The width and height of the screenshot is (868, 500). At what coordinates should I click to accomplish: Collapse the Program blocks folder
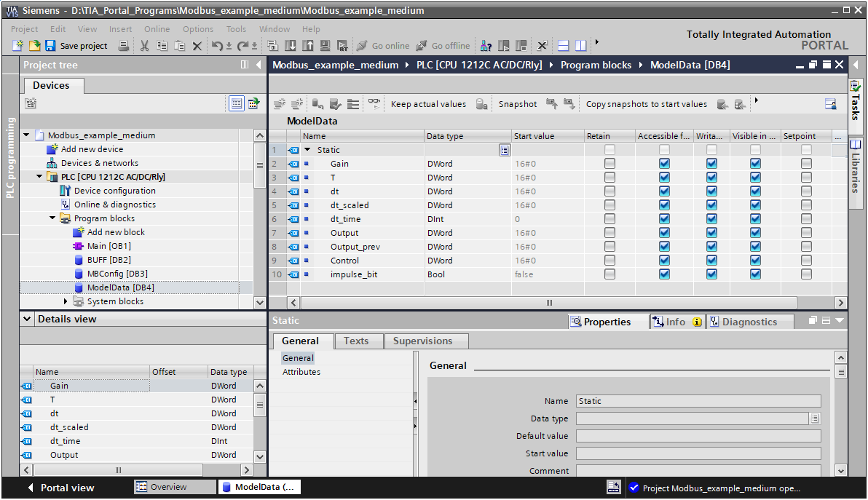[x=53, y=218]
